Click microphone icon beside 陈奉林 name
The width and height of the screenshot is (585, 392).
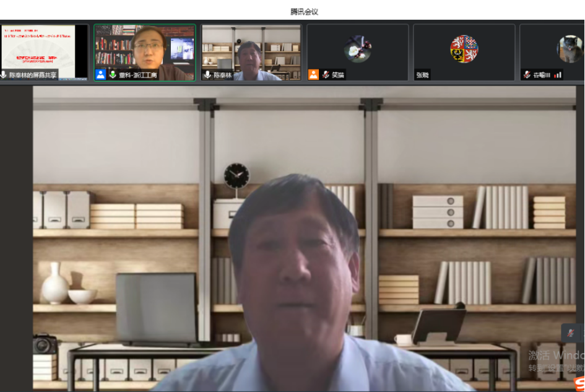(207, 75)
